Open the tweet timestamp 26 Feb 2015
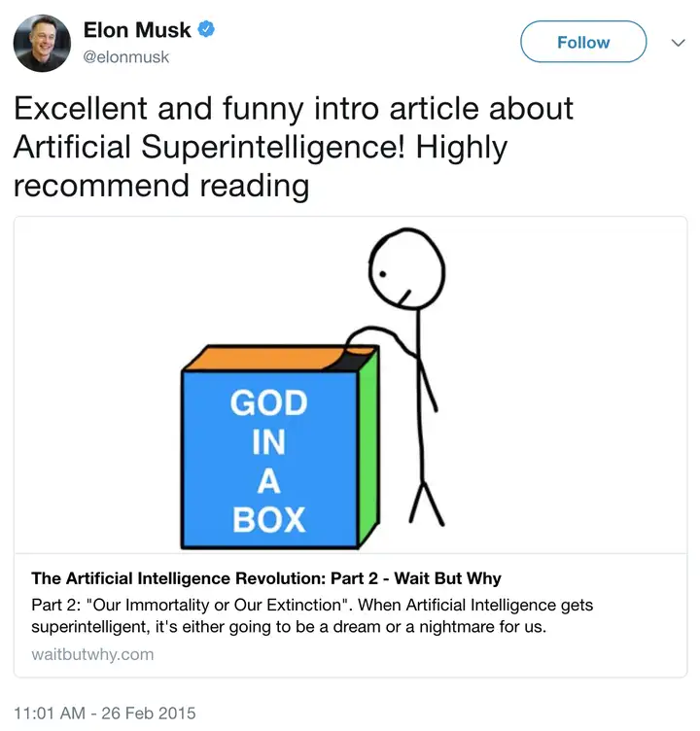 pyautogui.click(x=105, y=713)
